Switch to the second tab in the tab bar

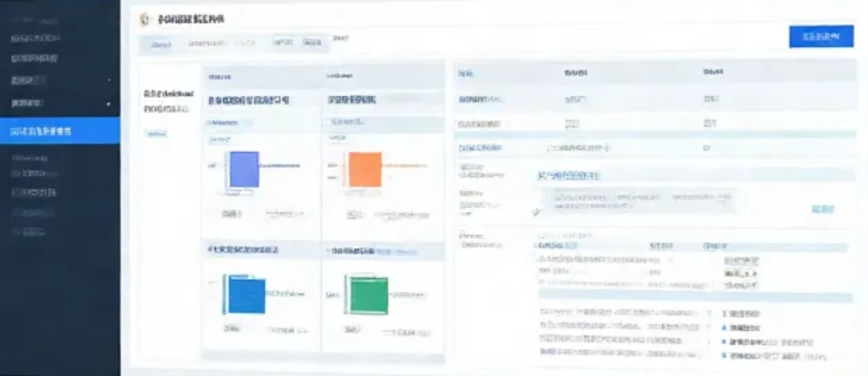(220, 43)
